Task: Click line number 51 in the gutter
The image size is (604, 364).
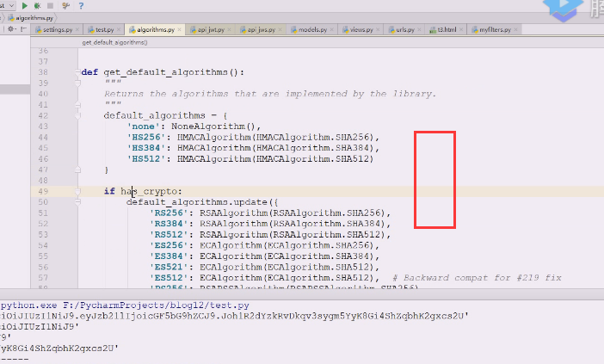Action: [43, 213]
